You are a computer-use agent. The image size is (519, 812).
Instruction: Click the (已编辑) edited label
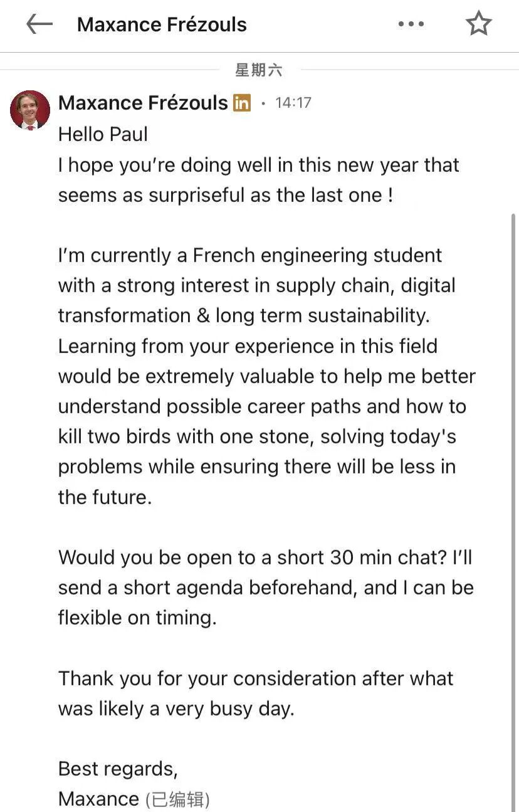177,799
